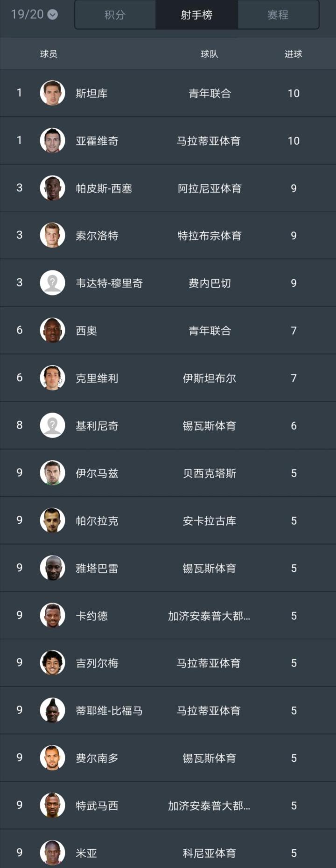Click the player name 西奥
This screenshot has width=336, height=868.
click(86, 331)
